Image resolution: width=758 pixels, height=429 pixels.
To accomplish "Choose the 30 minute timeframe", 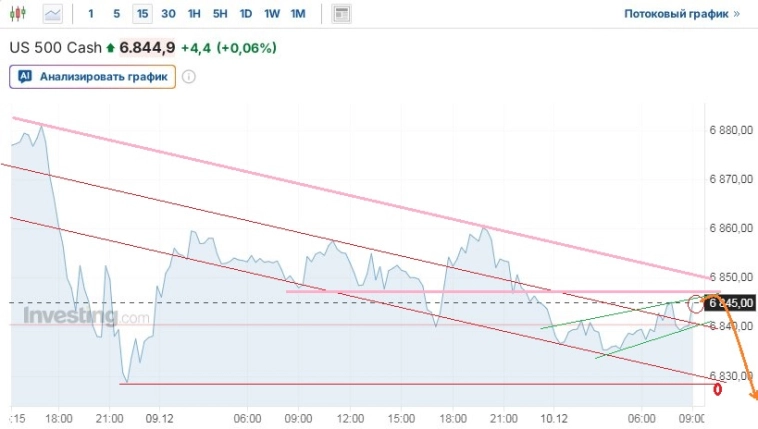I will [x=168, y=14].
